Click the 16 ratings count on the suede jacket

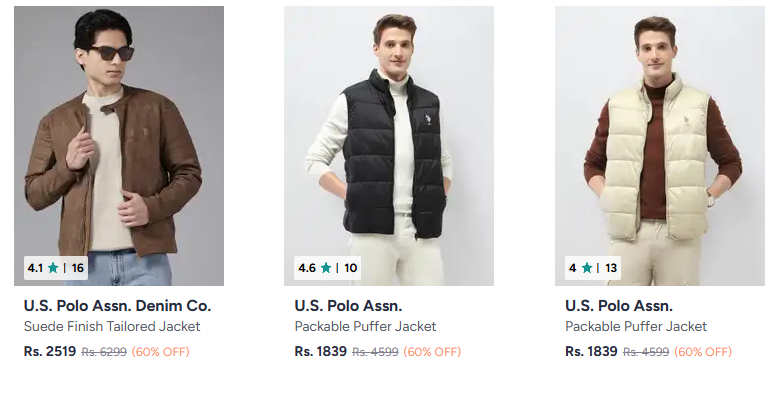point(78,268)
